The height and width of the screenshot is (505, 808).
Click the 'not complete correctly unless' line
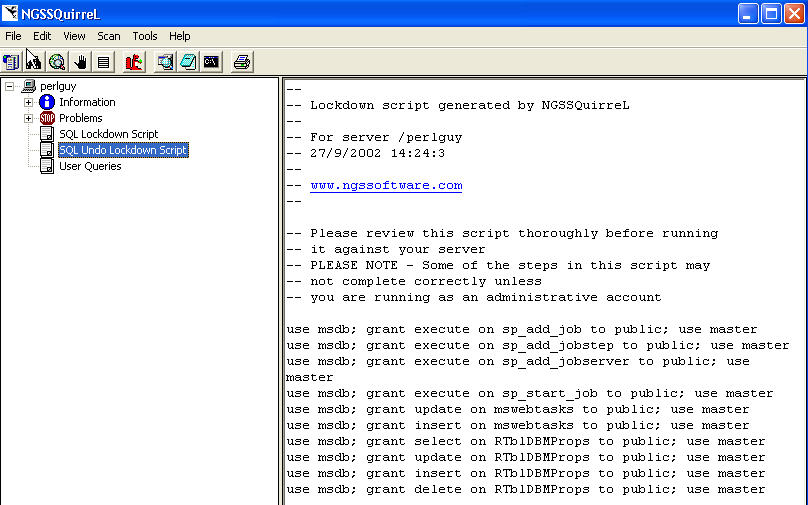click(x=414, y=281)
